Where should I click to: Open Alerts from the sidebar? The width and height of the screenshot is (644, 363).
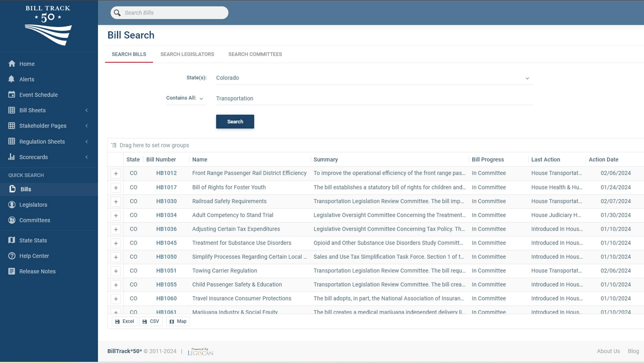point(27,79)
